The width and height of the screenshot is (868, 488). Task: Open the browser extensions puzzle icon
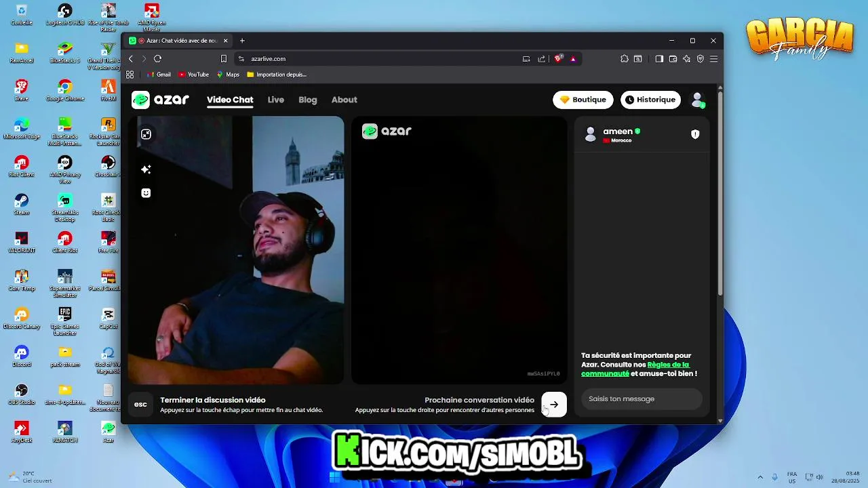[x=625, y=59]
